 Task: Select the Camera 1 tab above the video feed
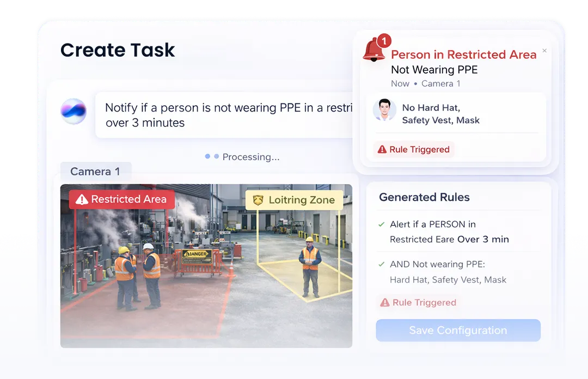[x=96, y=172]
